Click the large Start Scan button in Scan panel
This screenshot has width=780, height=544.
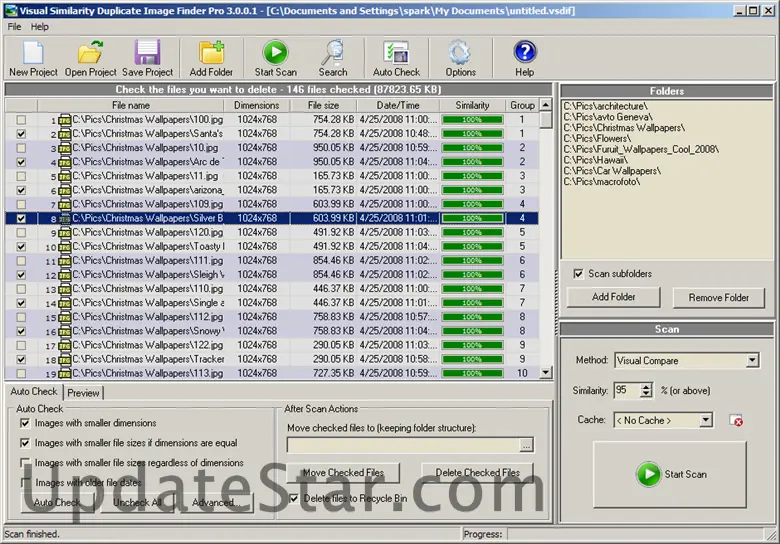tap(670, 474)
